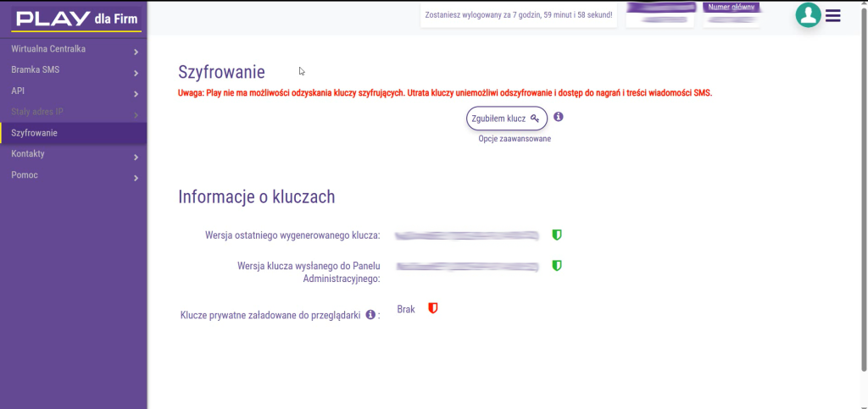The image size is (868, 409).
Task: Expand the API submenu arrow
Action: pos(136,94)
